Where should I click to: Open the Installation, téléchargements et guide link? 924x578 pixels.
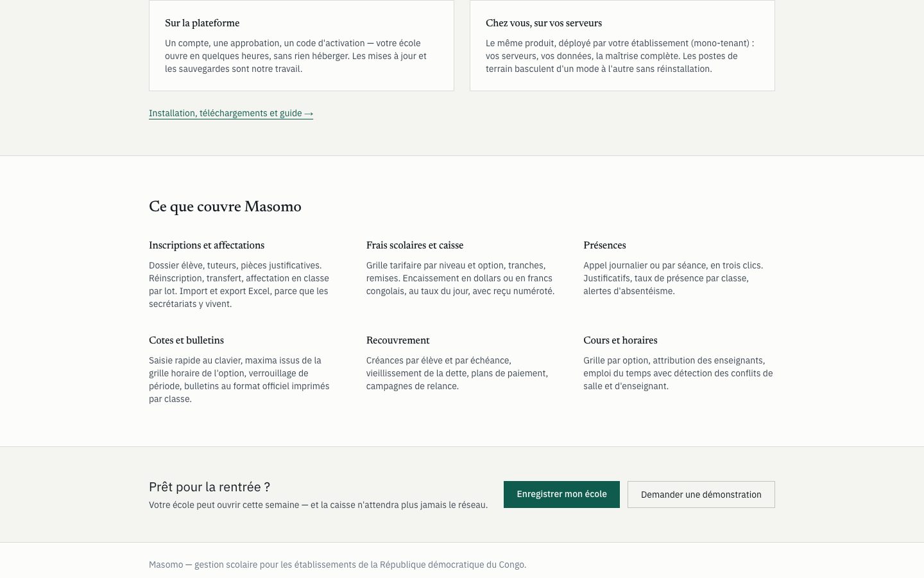coord(231,113)
